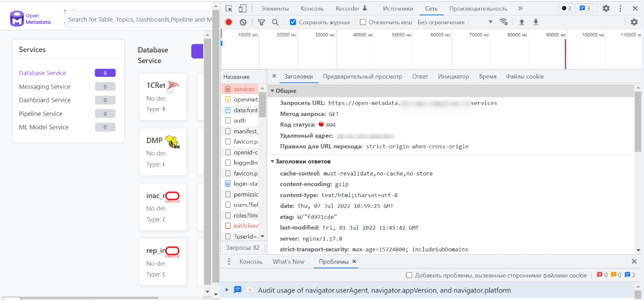Click the DMP Hive bee icon

click(172, 142)
